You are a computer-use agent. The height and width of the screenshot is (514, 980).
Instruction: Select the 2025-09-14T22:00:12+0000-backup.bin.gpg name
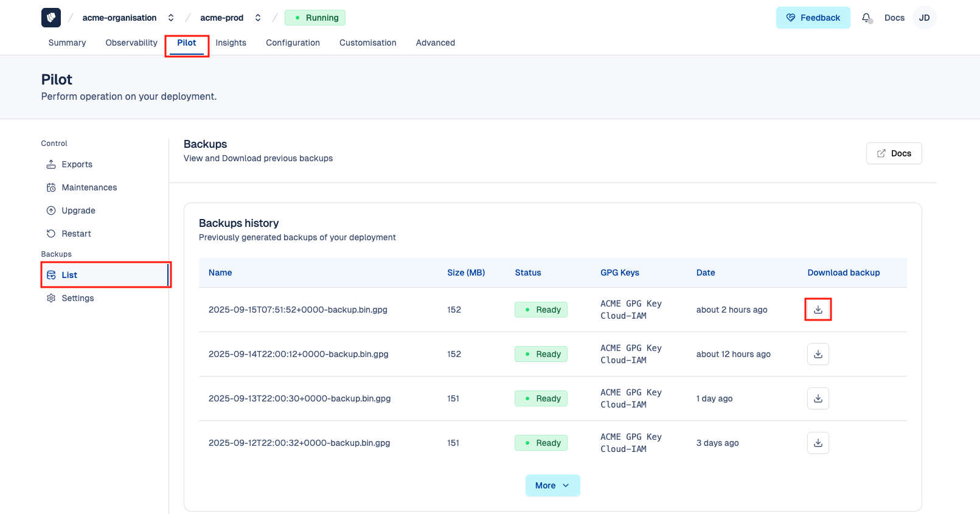[x=299, y=354]
